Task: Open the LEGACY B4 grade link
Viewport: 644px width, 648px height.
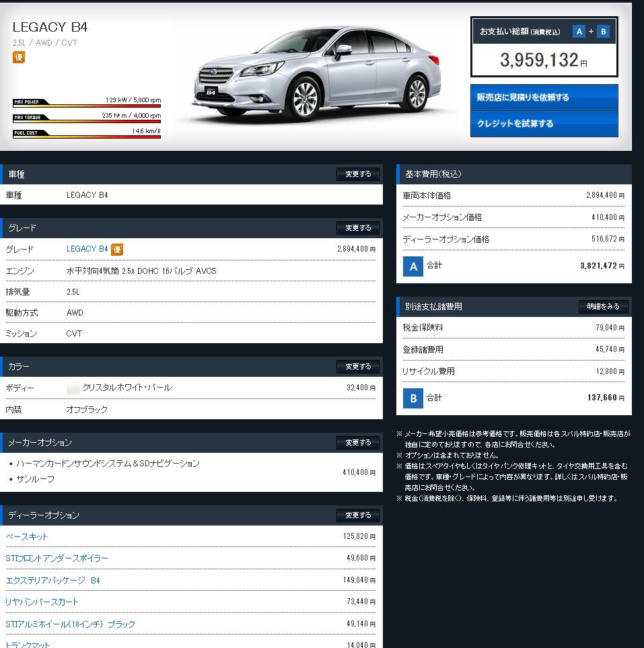Action: pyautogui.click(x=87, y=249)
